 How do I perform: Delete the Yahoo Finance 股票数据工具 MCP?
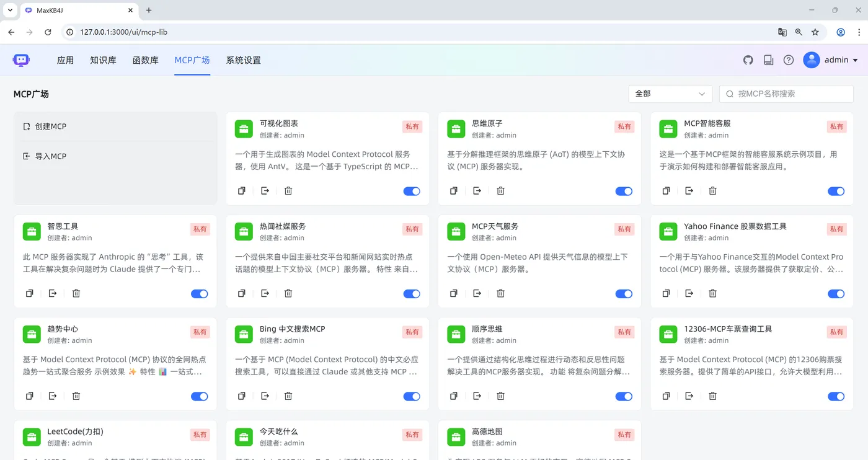[713, 293]
